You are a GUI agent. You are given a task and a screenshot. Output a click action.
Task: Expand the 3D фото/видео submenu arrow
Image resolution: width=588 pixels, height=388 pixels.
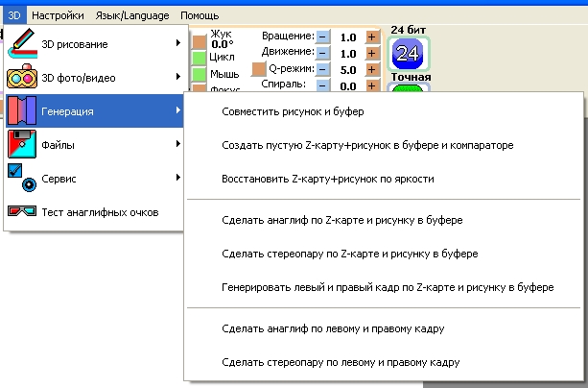click(x=178, y=77)
